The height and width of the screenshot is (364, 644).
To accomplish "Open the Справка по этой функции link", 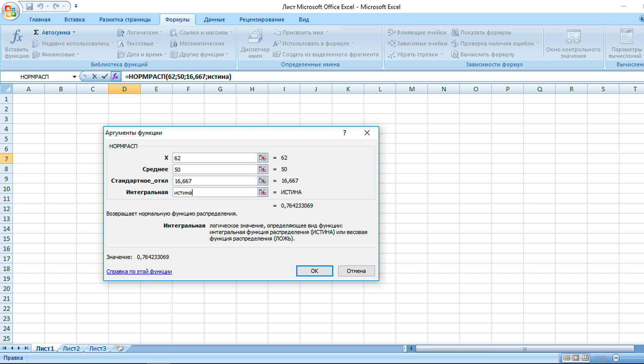I will (x=139, y=271).
